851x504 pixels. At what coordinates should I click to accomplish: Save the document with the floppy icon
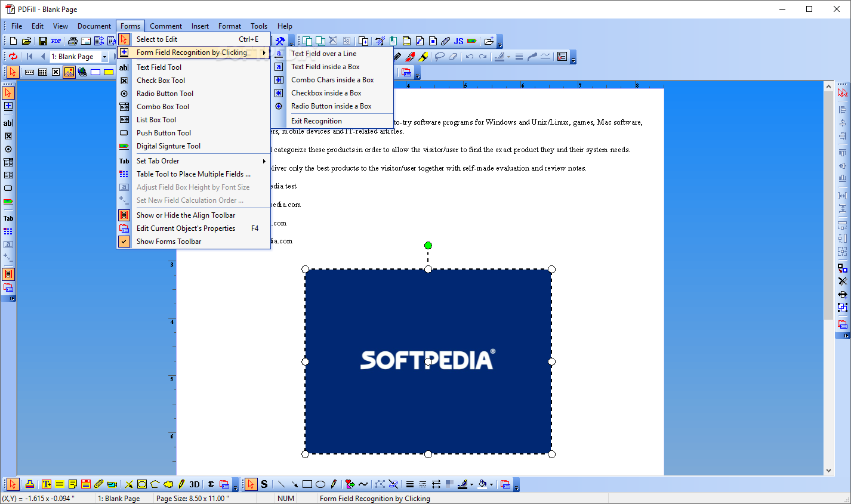coord(42,41)
